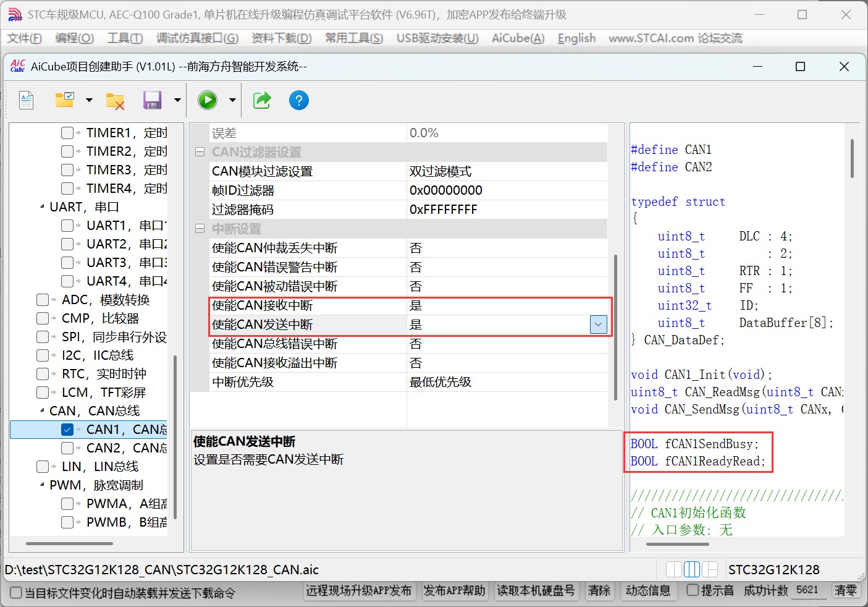Click the property grid vertical scrollbar

[615, 328]
